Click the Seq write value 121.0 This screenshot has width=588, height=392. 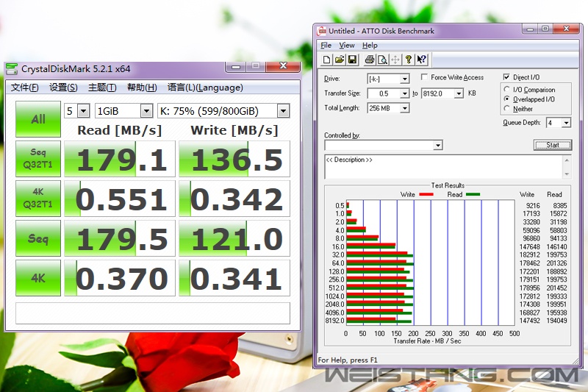coord(234,238)
